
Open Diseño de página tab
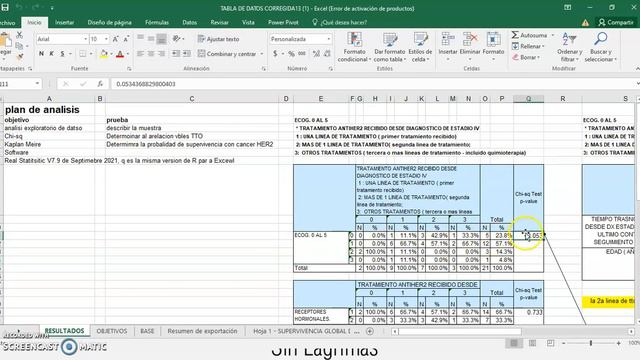click(109, 22)
